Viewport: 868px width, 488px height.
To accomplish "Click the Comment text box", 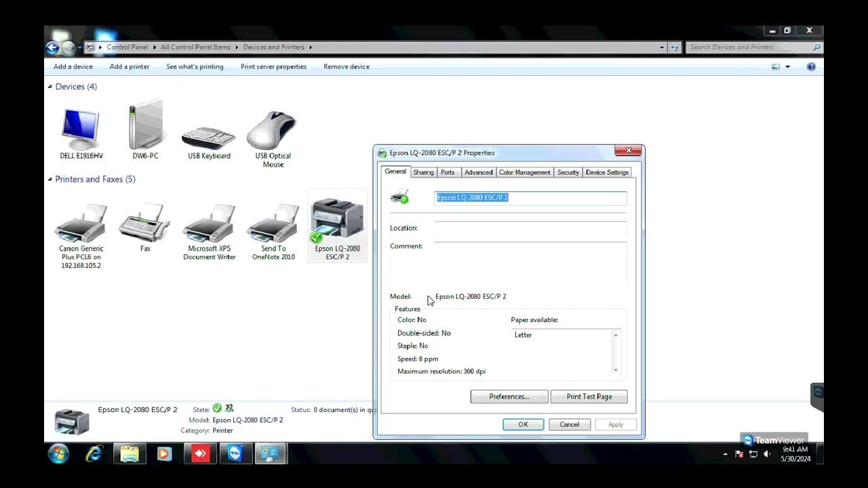I will click(530, 263).
